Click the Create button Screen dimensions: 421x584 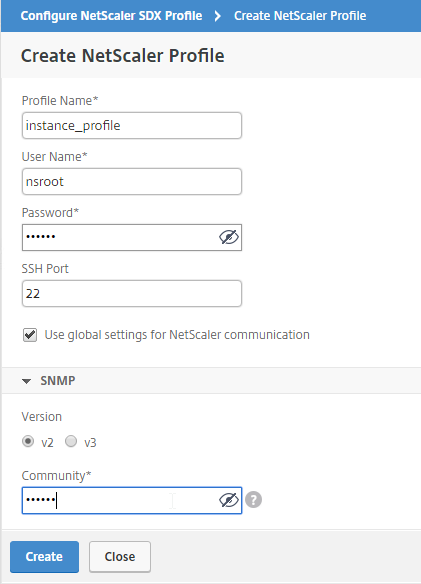click(44, 556)
